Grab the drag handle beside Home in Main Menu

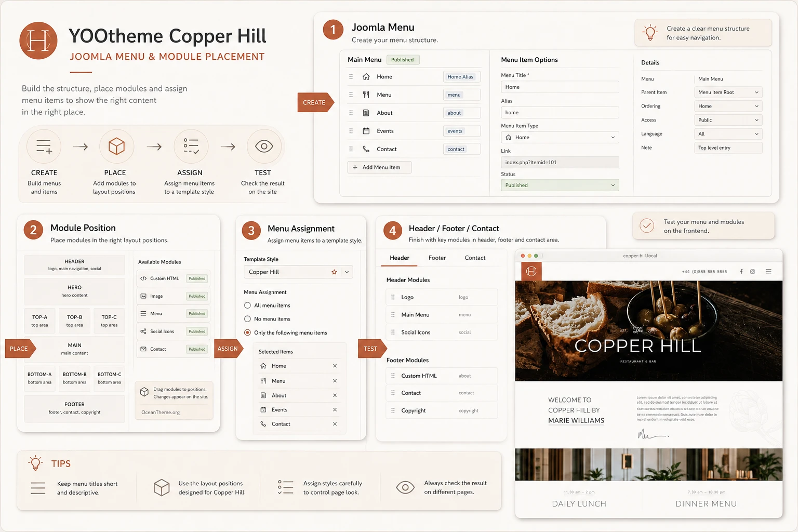pyautogui.click(x=351, y=76)
